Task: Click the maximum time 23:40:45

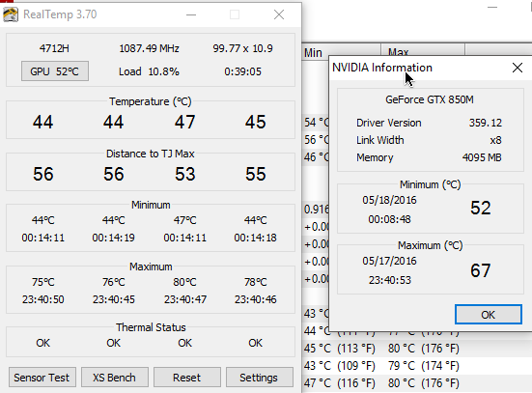Action: (114, 299)
